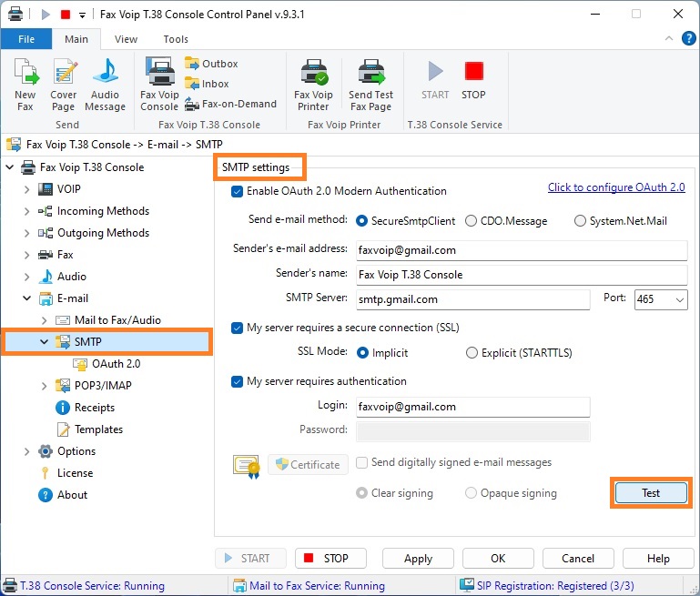Open Receipts tree item
This screenshot has height=596, width=700.
(94, 408)
